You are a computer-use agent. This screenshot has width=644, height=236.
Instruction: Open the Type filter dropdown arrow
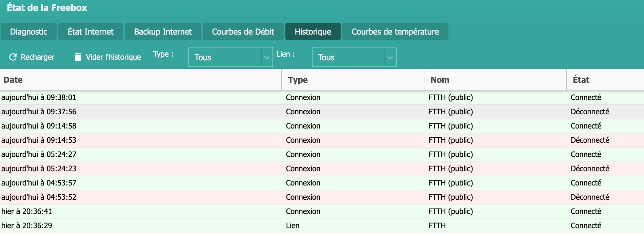tap(267, 57)
